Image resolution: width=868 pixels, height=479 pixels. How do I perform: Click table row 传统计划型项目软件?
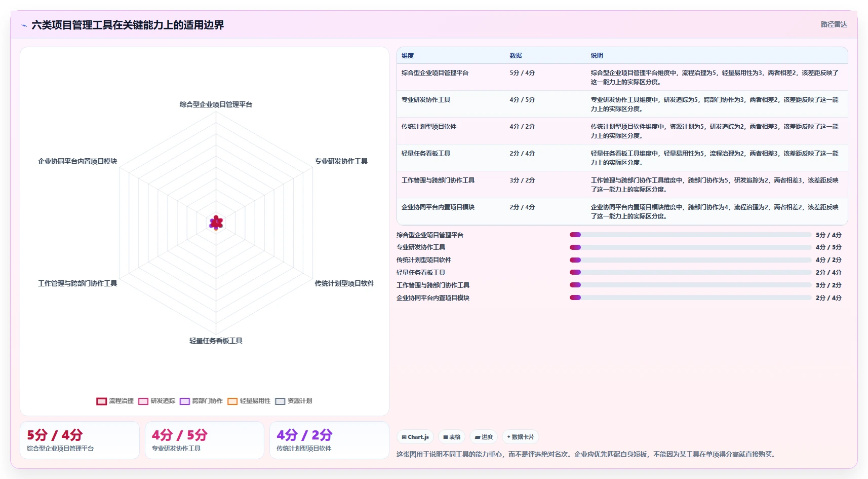click(x=622, y=131)
